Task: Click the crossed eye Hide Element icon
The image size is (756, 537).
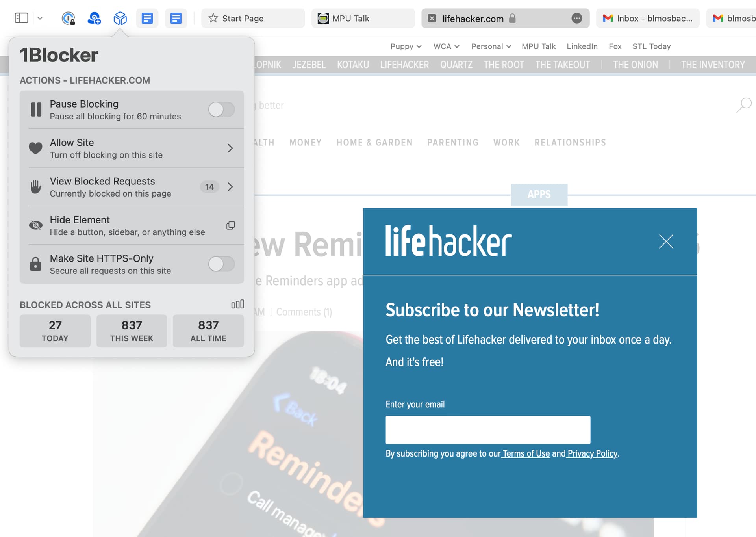Action: click(x=36, y=225)
